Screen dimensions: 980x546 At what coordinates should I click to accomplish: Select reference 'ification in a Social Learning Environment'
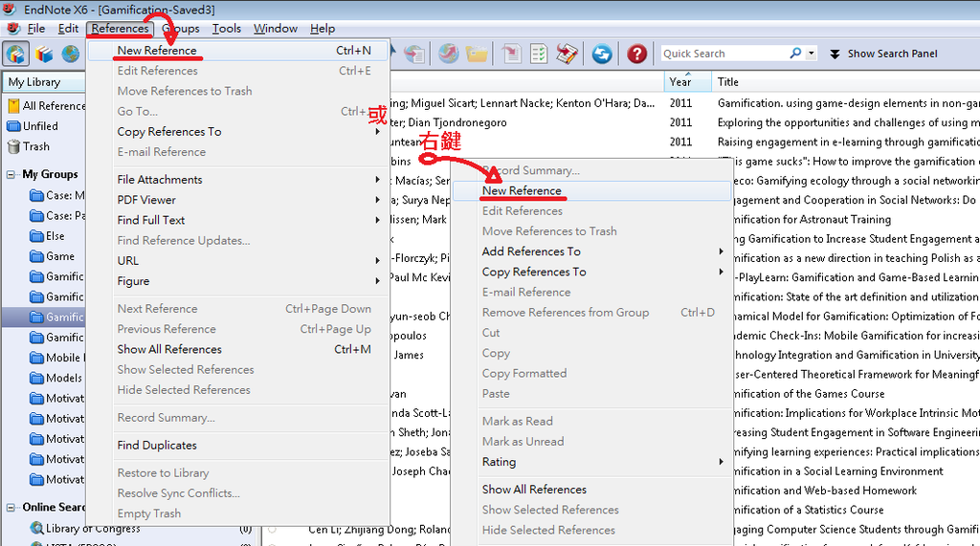coord(838,471)
